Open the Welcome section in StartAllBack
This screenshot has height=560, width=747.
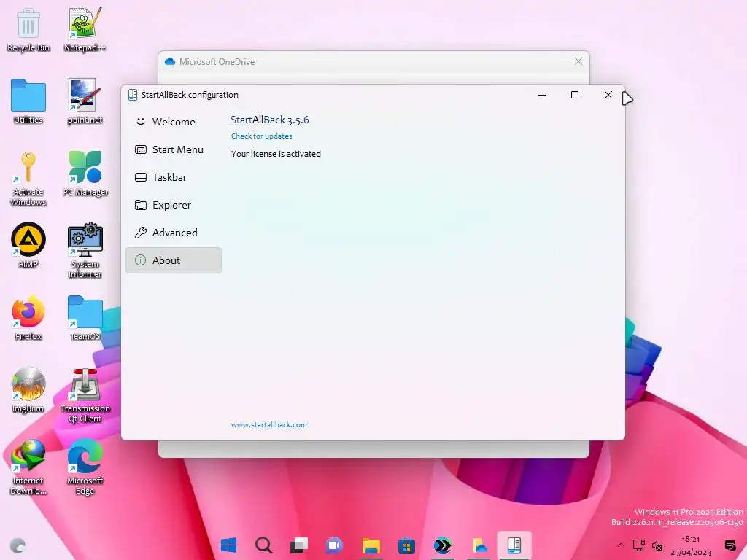(174, 122)
